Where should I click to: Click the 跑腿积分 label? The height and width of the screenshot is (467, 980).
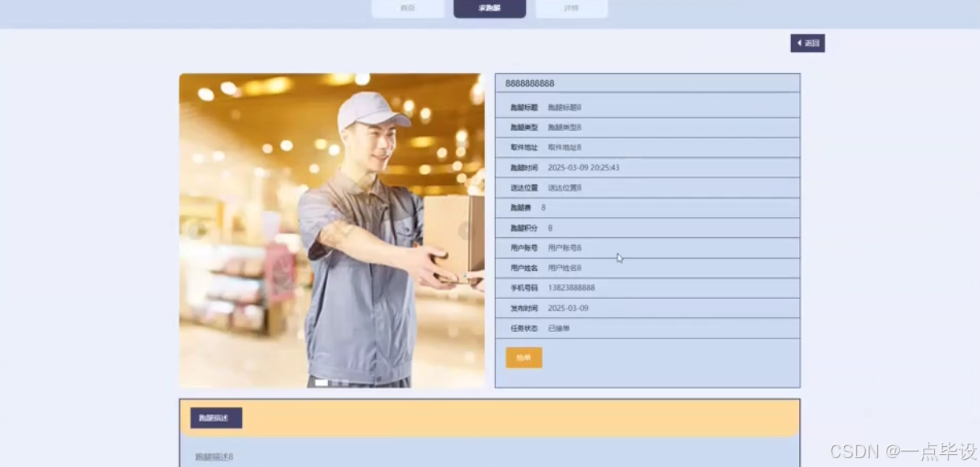[524, 228]
